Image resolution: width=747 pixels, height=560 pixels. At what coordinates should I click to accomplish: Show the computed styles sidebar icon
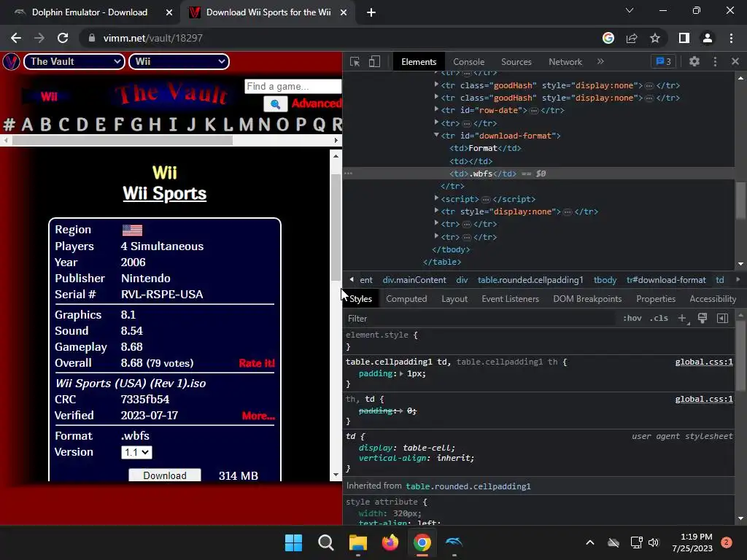[722, 318]
